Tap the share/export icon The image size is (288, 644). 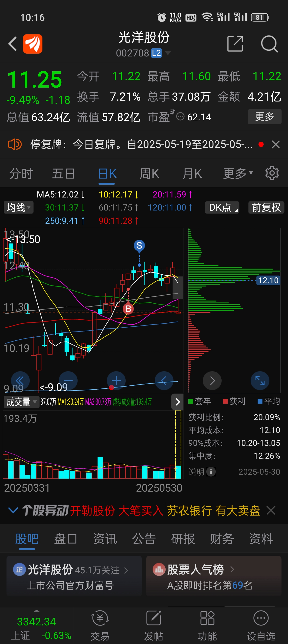point(235,44)
